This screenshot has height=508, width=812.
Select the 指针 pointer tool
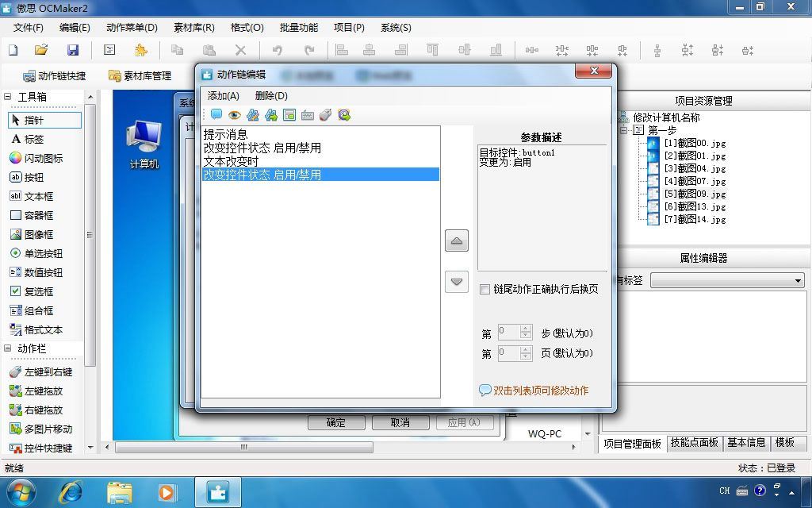(x=44, y=121)
